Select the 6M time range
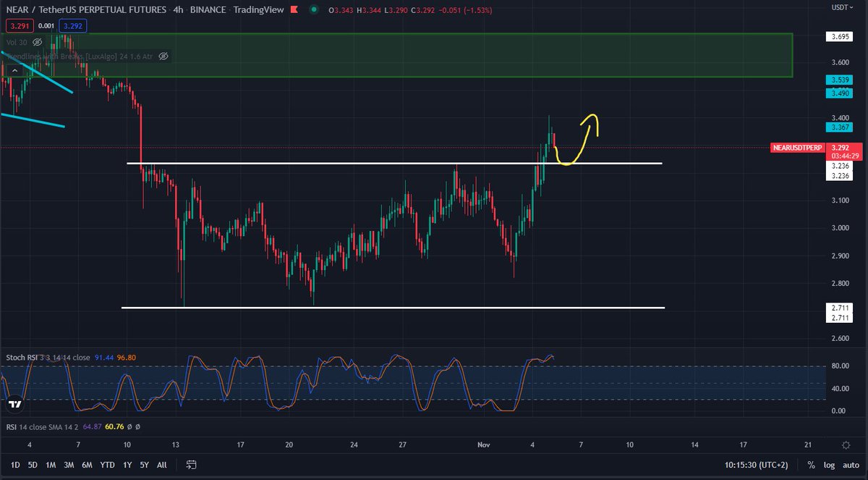The height and width of the screenshot is (480, 868). pyautogui.click(x=87, y=465)
